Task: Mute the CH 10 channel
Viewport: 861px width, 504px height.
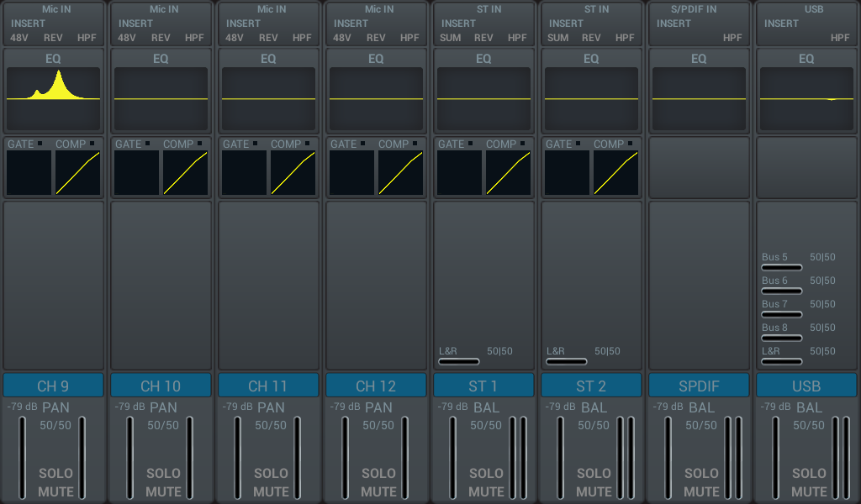Action: (164, 491)
